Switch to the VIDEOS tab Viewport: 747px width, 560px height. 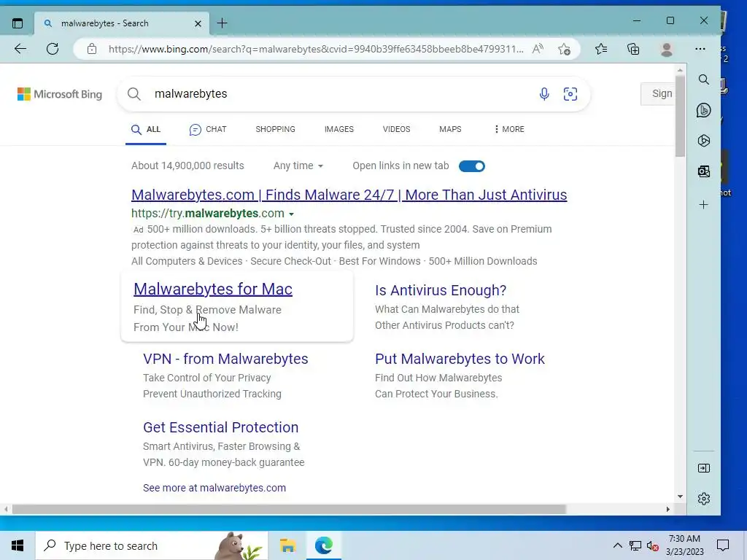click(396, 130)
